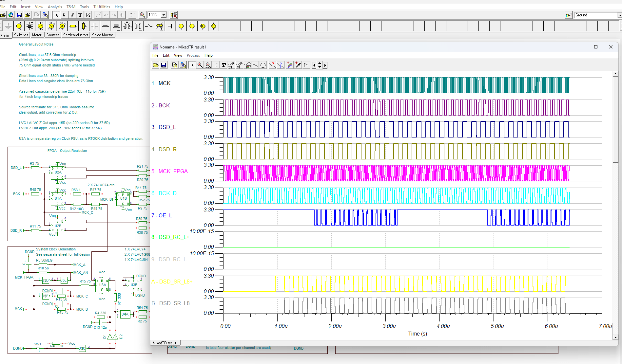Image resolution: width=622 pixels, height=364 pixels.
Task: Open Edit menu in diagram window
Action: pyautogui.click(x=166, y=55)
